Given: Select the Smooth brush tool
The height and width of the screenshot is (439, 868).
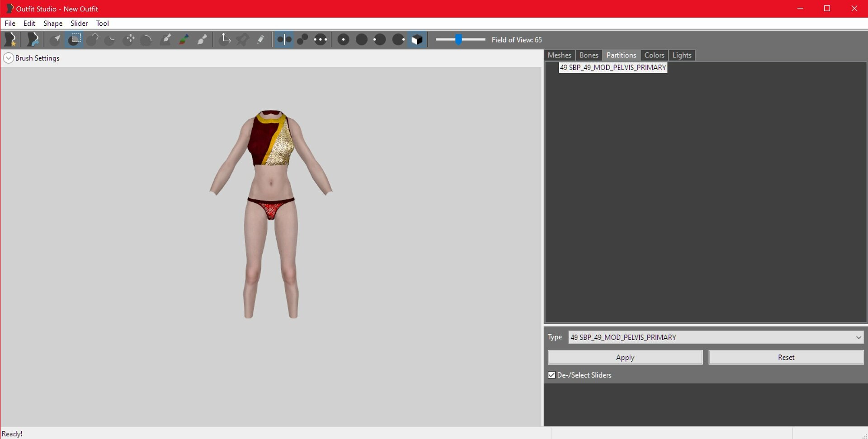Looking at the screenshot, I should (146, 40).
